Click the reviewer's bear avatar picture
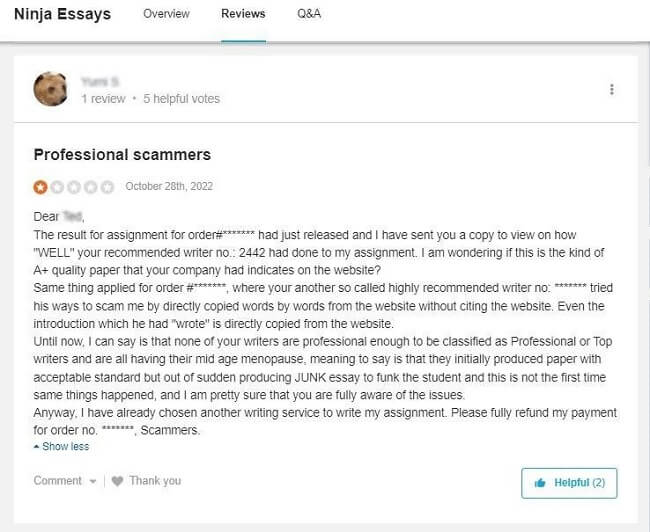 point(51,89)
